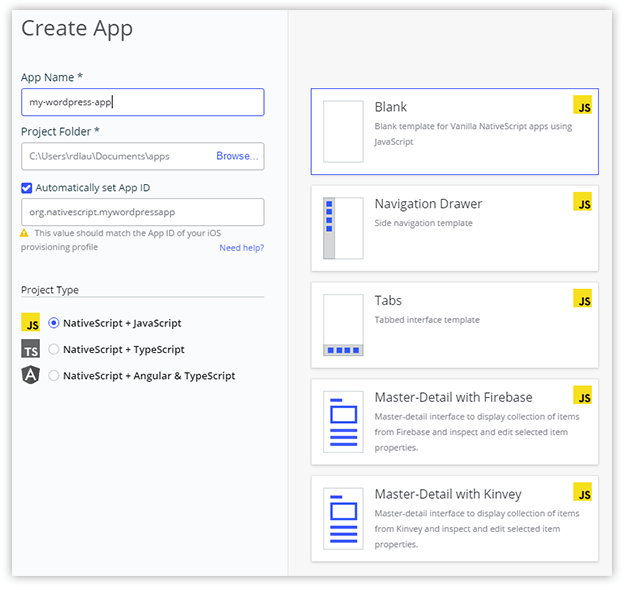Click the Master-Detail with Firebase preview thumbnail

pyautogui.click(x=343, y=422)
